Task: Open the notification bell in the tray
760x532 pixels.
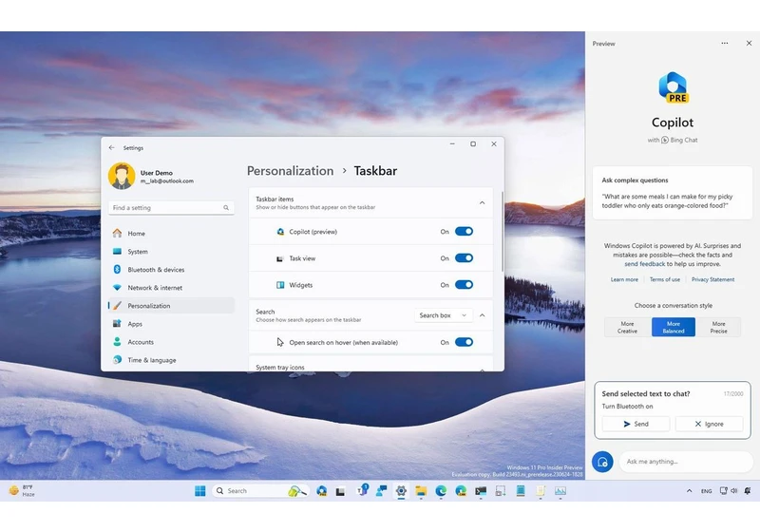Action: click(x=748, y=491)
